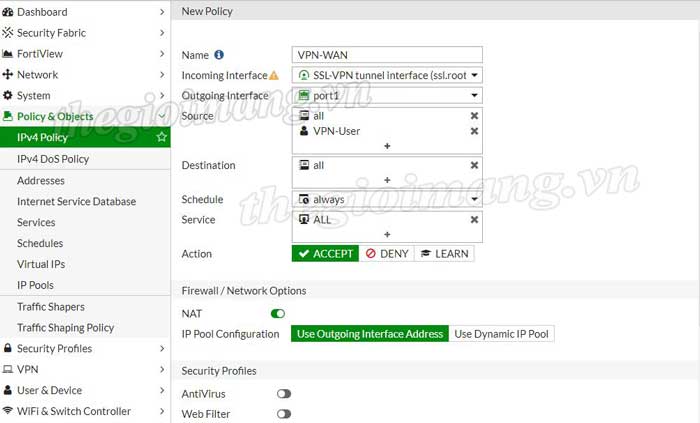Expand the VPN menu chevron
This screenshot has height=423, width=700.
point(162,369)
